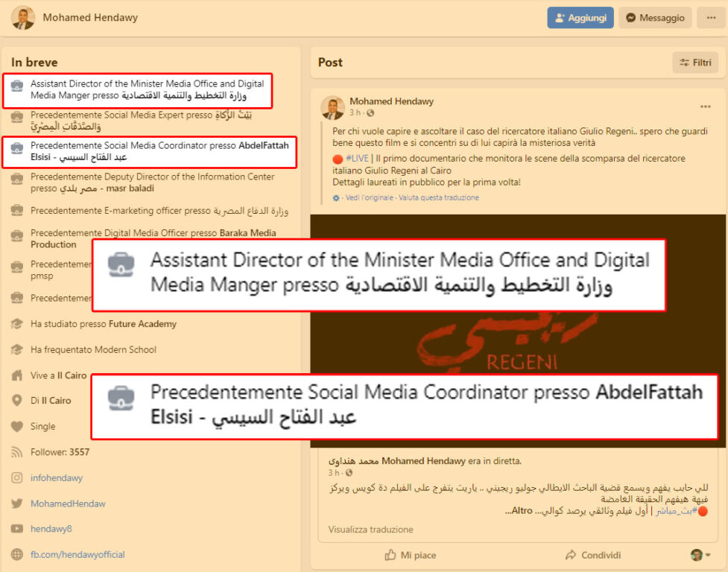Click the briefcase icon beside the pmsp entry
Screen dimensions: 728x572
coord(16,267)
